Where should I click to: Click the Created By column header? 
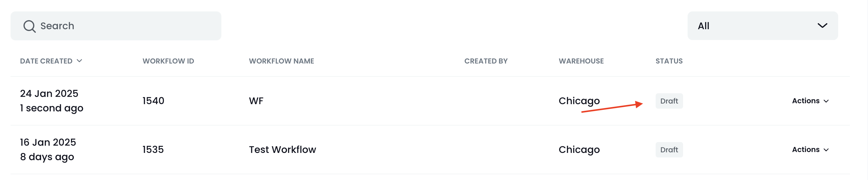coord(486,61)
